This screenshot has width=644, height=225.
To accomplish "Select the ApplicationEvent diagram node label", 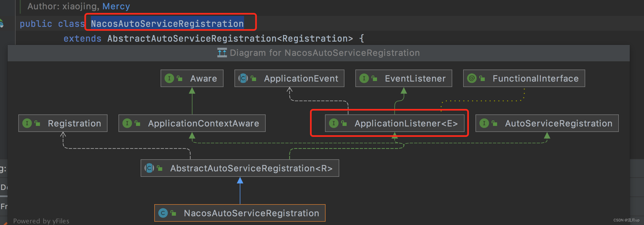I will [x=301, y=79].
